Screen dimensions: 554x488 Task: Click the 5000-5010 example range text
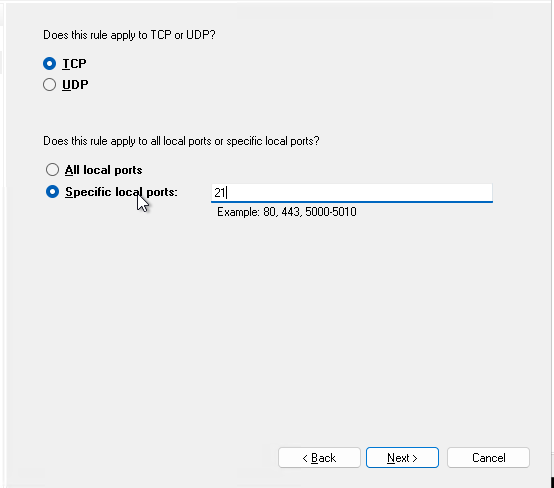click(x=331, y=212)
